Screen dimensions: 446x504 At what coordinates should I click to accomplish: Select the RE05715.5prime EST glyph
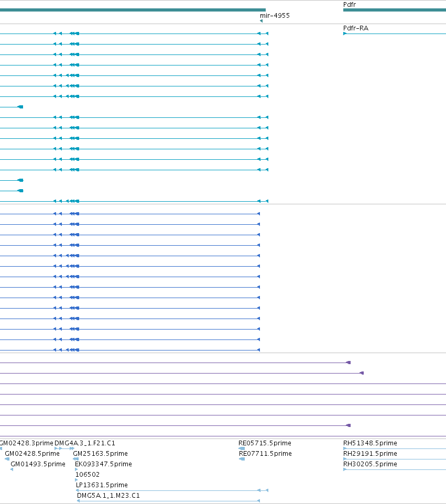pos(242,448)
